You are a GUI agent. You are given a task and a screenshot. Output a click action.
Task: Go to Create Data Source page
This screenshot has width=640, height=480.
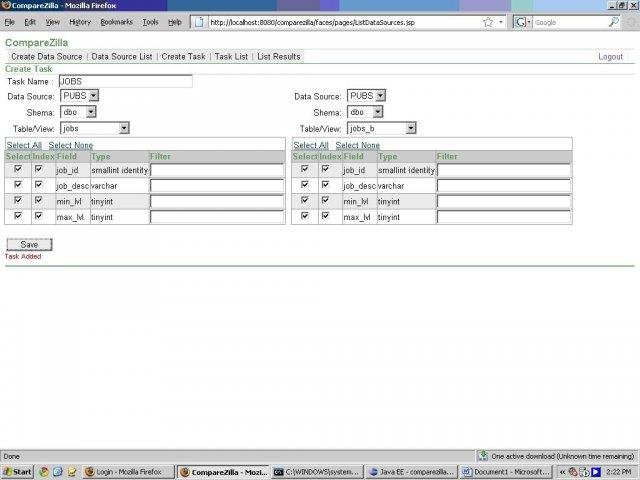[x=47, y=57]
